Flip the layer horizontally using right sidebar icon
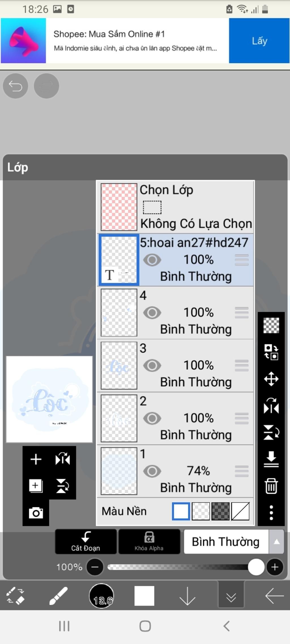The width and height of the screenshot is (290, 644). (x=271, y=405)
